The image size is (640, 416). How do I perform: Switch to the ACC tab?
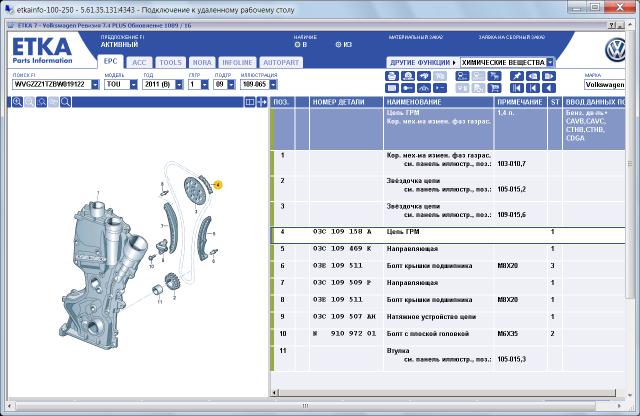(139, 62)
